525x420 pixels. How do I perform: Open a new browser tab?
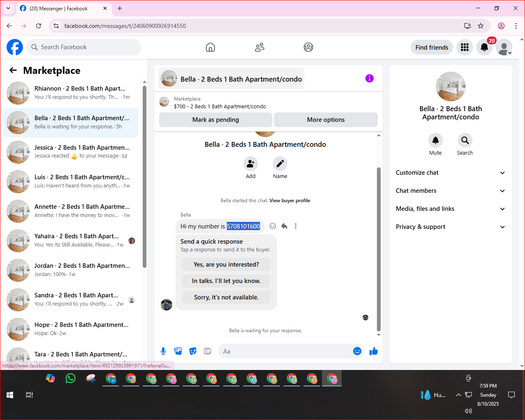click(120, 8)
